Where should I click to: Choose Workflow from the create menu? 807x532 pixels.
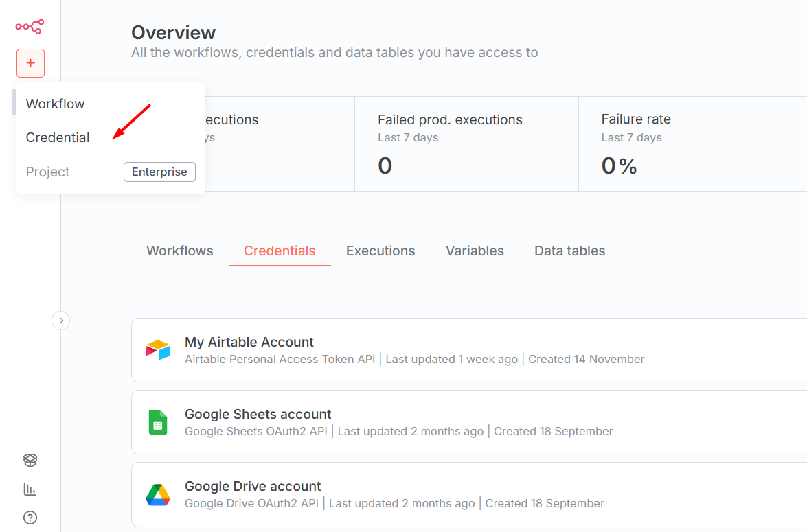point(55,104)
